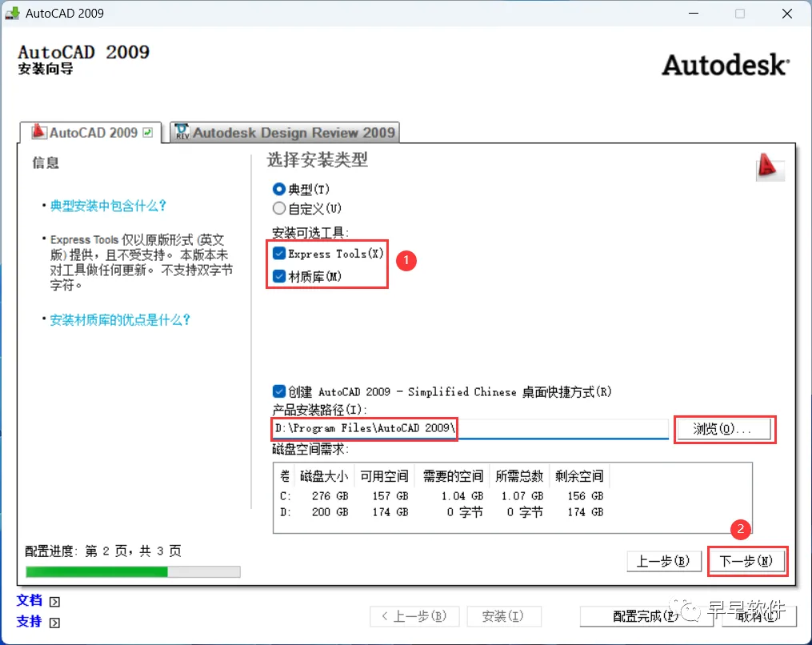Open the 文档 link

pyautogui.click(x=29, y=600)
